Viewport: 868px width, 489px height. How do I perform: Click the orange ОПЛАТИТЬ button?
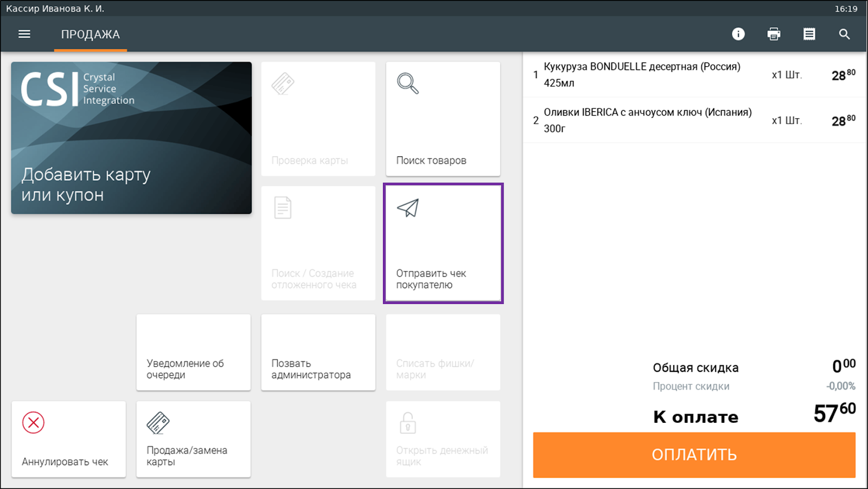(694, 455)
